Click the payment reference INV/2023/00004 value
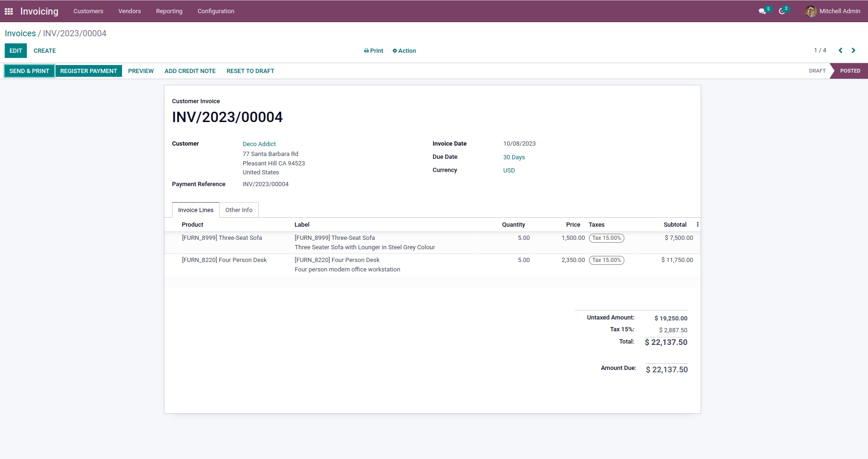The height and width of the screenshot is (459, 868). click(x=266, y=184)
